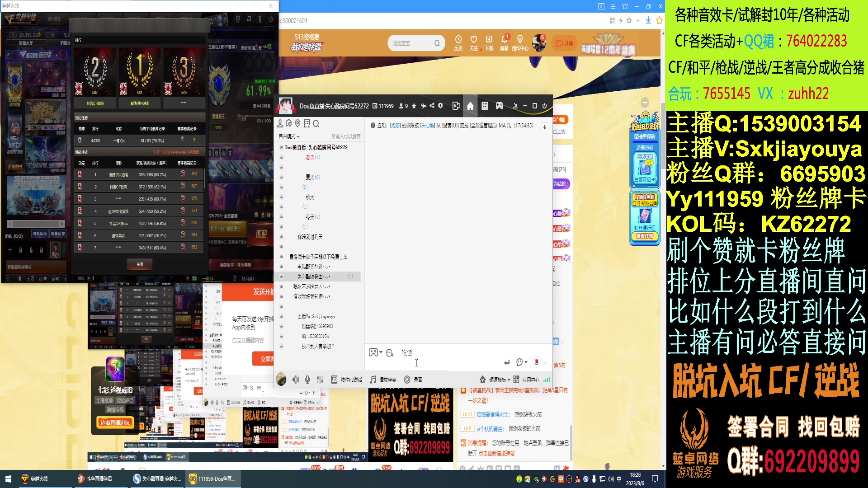The width and height of the screenshot is (868, 488).
Task: Select the 电脑配置外设 channel
Action: [x=314, y=267]
